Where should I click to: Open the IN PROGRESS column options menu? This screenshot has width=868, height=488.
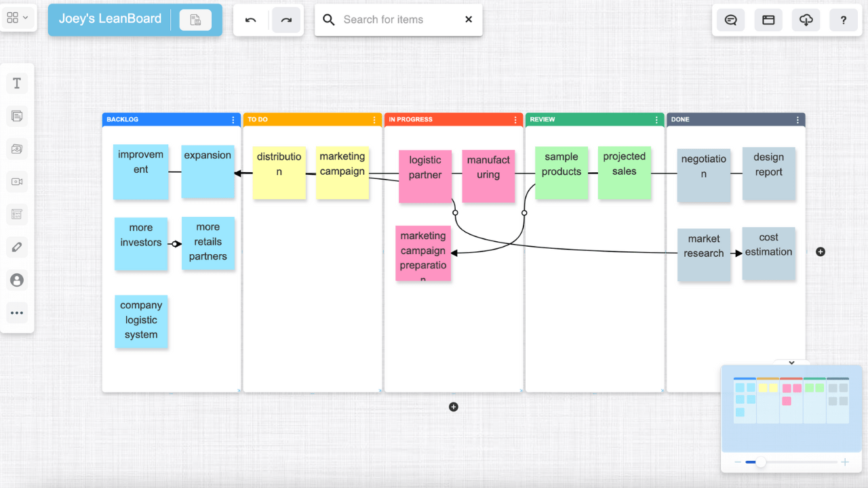[515, 119]
